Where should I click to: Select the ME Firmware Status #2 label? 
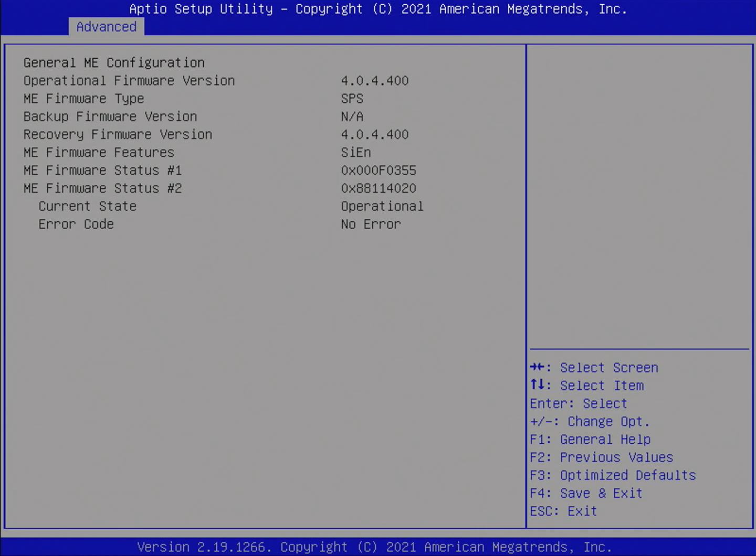pyautogui.click(x=102, y=188)
